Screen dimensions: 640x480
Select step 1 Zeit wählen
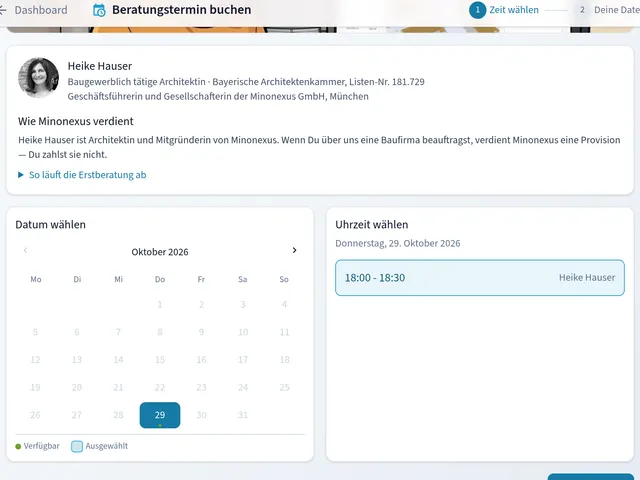(504, 10)
